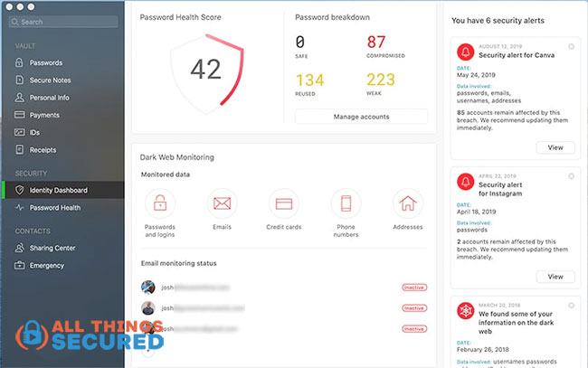The image size is (588, 368).
Task: Select the Credit cards monitored icon
Action: click(x=284, y=203)
